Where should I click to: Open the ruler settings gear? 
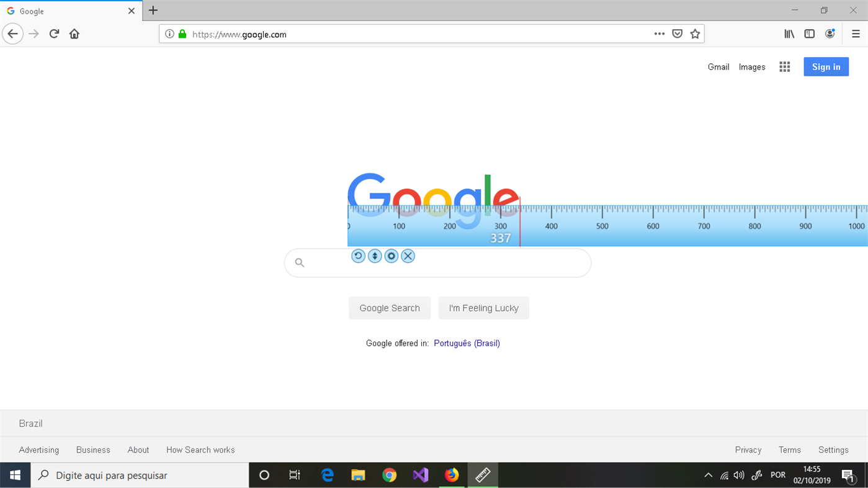391,256
